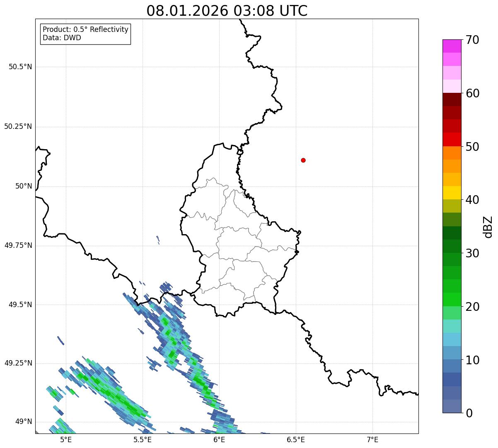Viewport: 498px width, 448px height.
Task: Click the 10 tick on colorbar
Action: click(472, 360)
